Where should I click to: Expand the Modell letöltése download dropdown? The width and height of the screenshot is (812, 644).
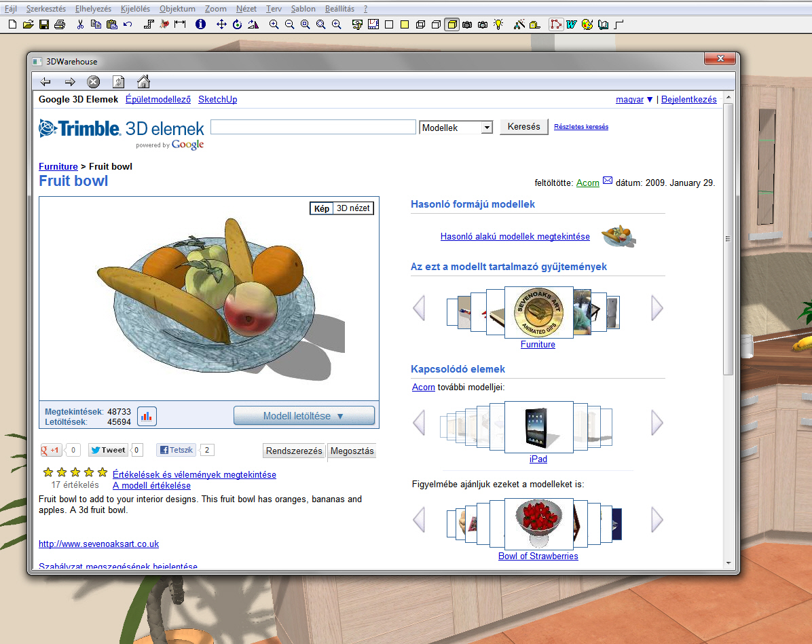(303, 416)
